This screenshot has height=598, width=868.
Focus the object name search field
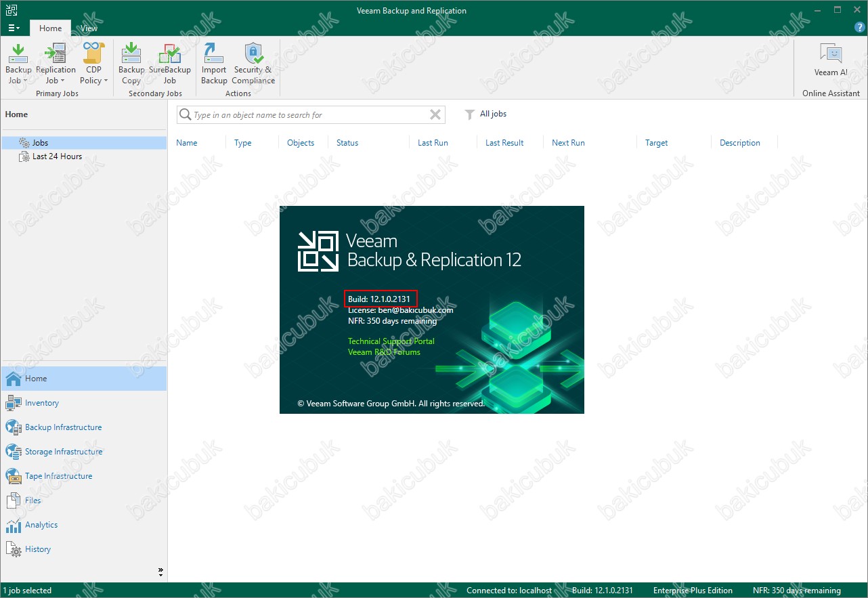point(310,115)
